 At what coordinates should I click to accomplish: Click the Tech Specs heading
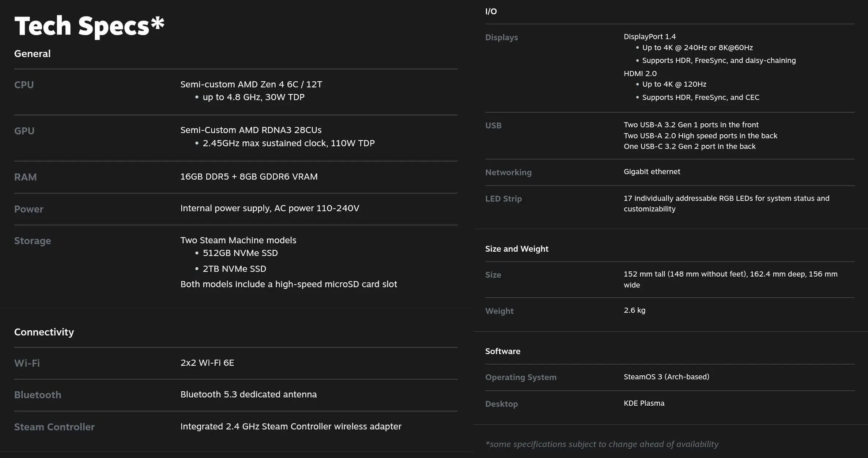pyautogui.click(x=89, y=26)
